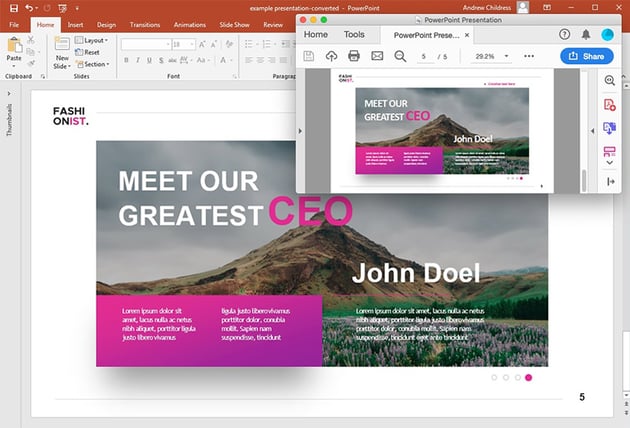Open Acrobat notifications bell icon

(x=586, y=34)
